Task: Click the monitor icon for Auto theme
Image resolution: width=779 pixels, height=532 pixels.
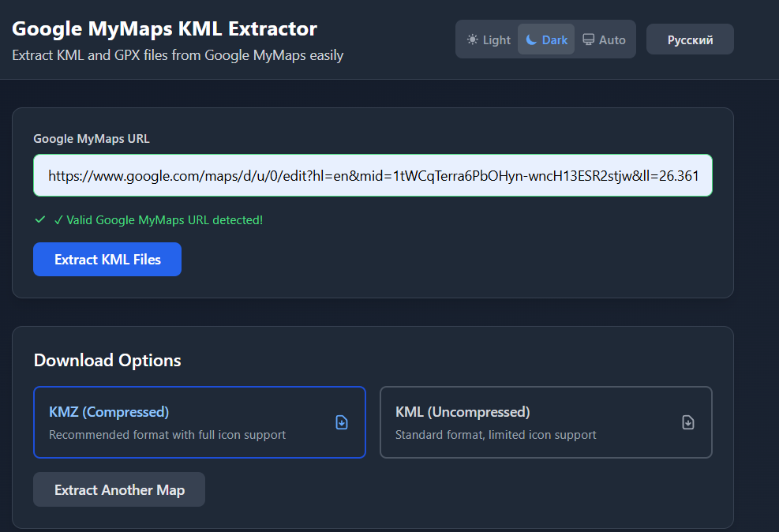Action: tap(588, 39)
